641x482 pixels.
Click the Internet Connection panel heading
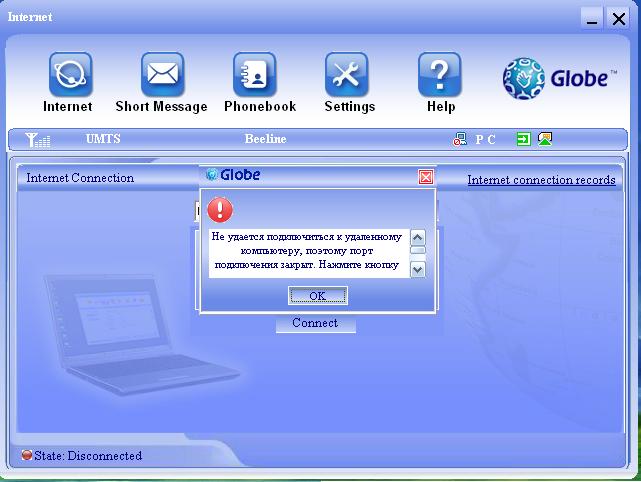point(80,178)
